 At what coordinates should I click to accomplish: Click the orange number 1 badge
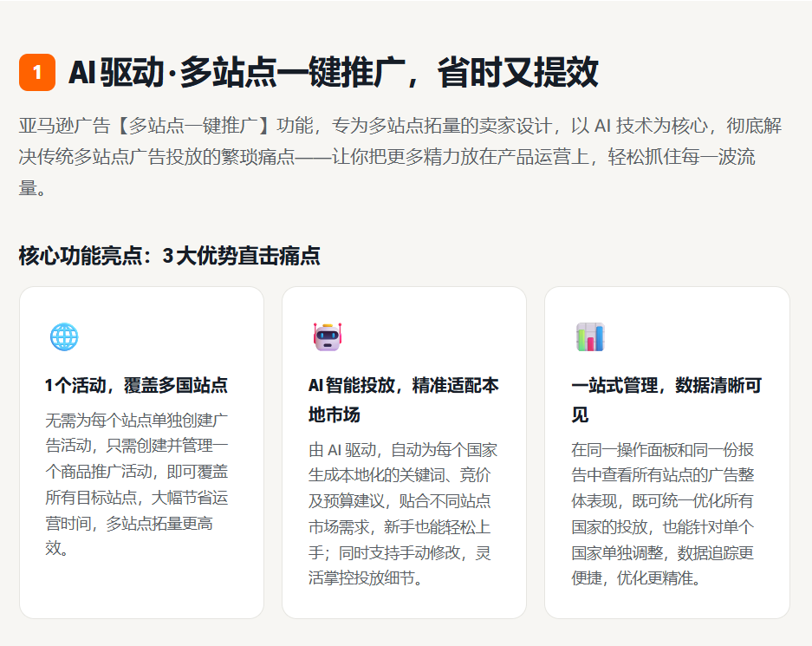(x=37, y=73)
